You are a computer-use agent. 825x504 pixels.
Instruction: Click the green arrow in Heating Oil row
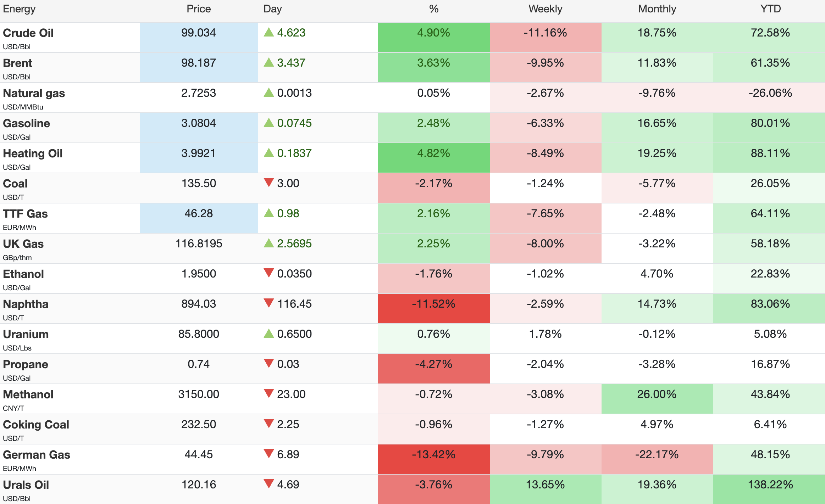[269, 153]
